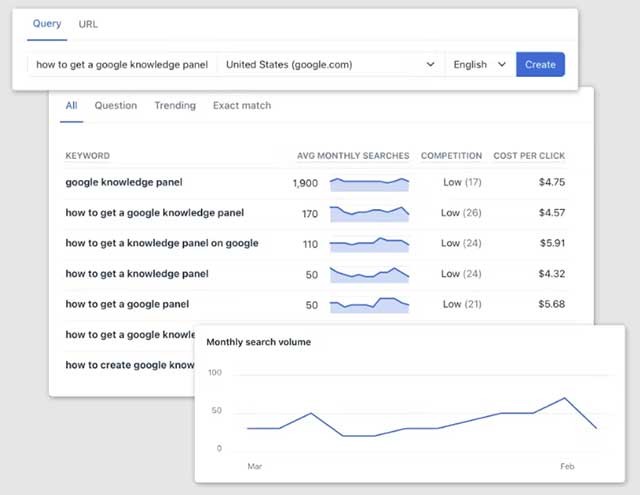The width and height of the screenshot is (640, 495).
Task: Open the Trending filter tab
Action: (x=175, y=105)
